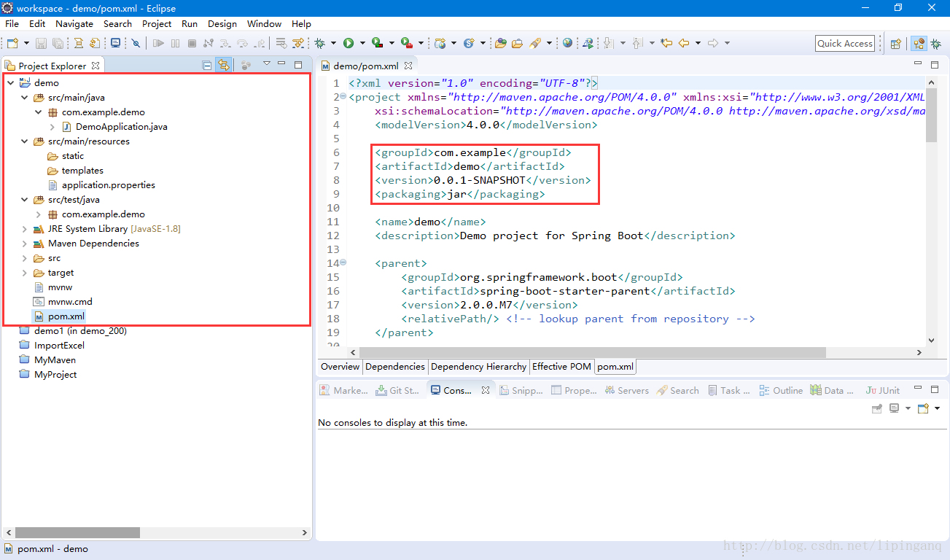Viewport: 950px width, 560px height.
Task: Click Skip All Breakpoints icon
Action: point(136,44)
